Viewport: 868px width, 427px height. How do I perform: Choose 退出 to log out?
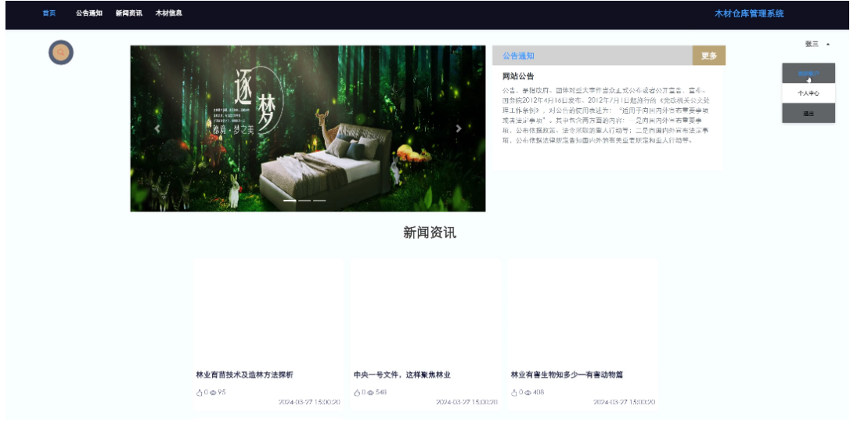tap(809, 113)
